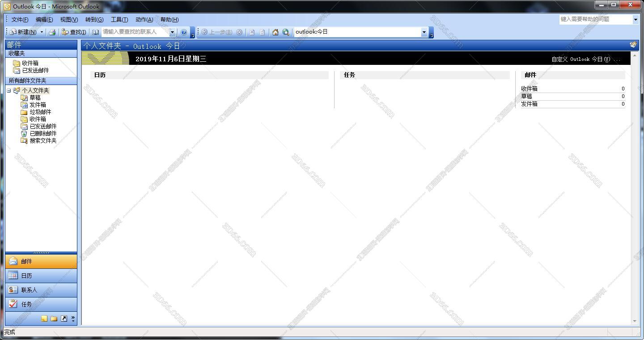Click the 查找(I) find button
644x340 pixels.
click(x=74, y=32)
